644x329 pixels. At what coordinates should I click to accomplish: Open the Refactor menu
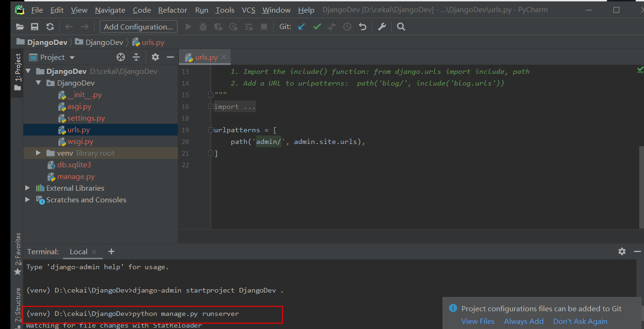pos(173,10)
